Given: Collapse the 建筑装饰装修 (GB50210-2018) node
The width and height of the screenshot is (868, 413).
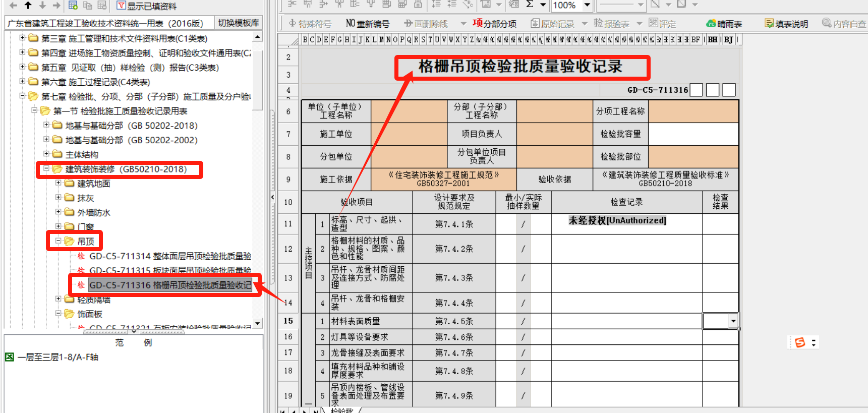Looking at the screenshot, I should pos(46,168).
